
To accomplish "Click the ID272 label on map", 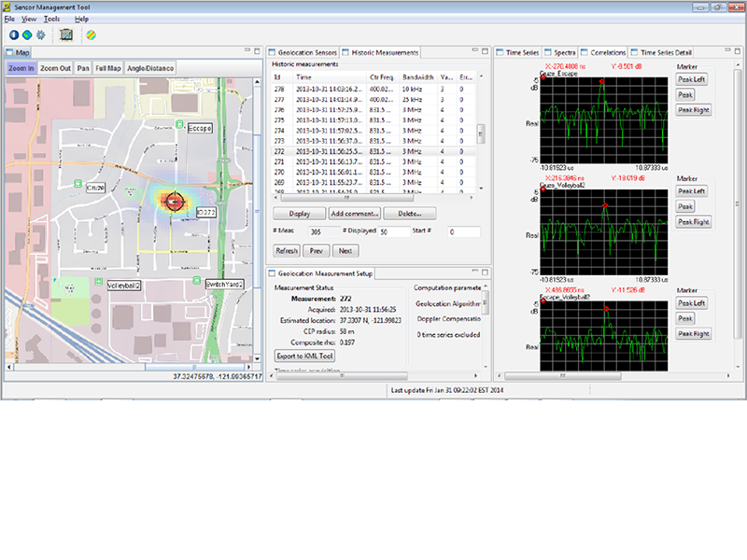I will point(205,213).
